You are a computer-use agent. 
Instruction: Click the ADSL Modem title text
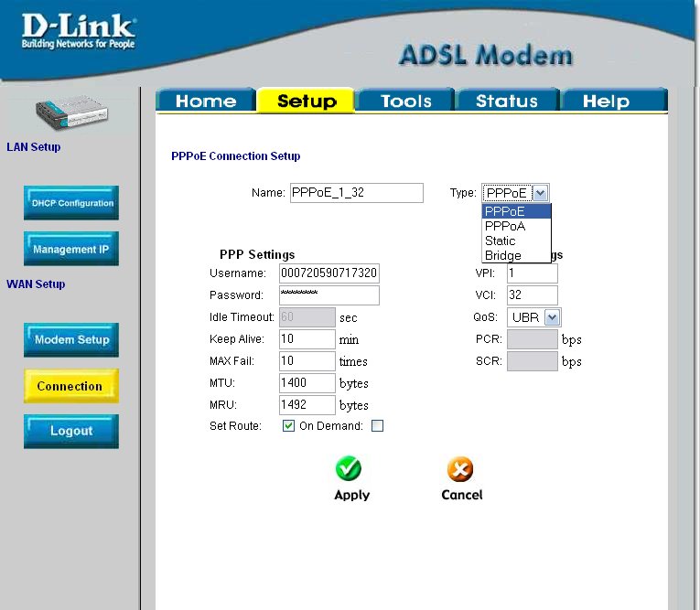485,56
